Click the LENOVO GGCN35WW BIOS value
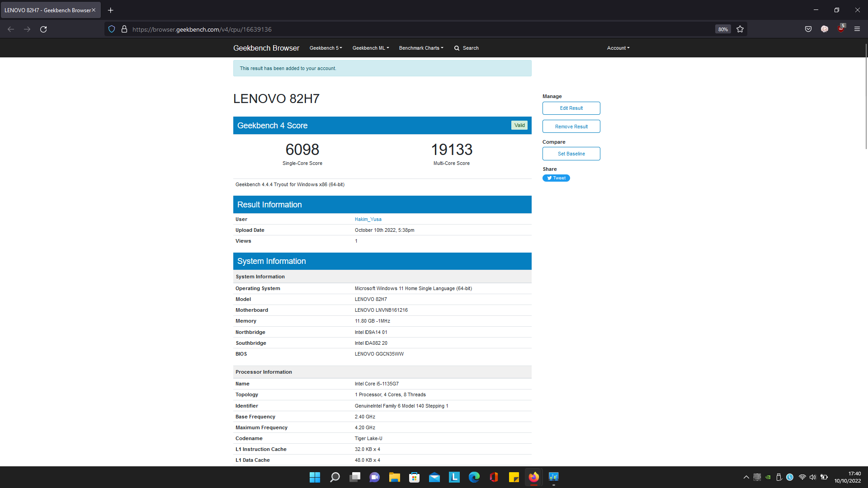This screenshot has width=868, height=488. pyautogui.click(x=379, y=354)
